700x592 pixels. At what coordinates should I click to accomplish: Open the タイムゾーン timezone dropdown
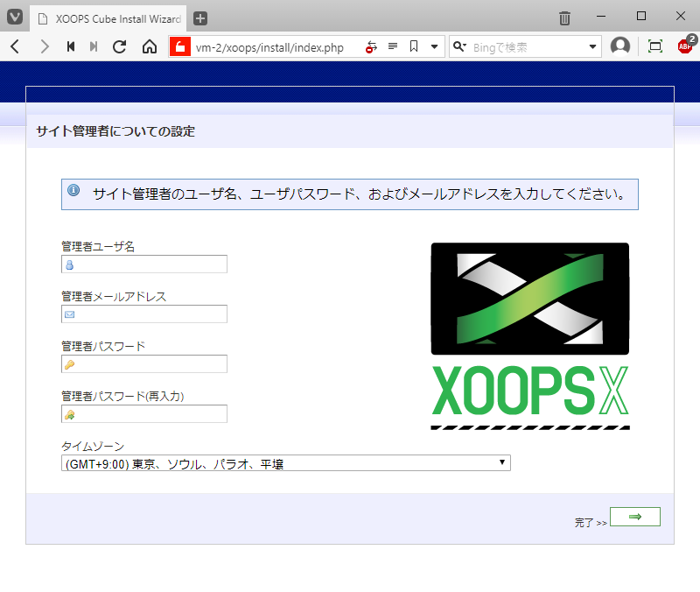(286, 463)
